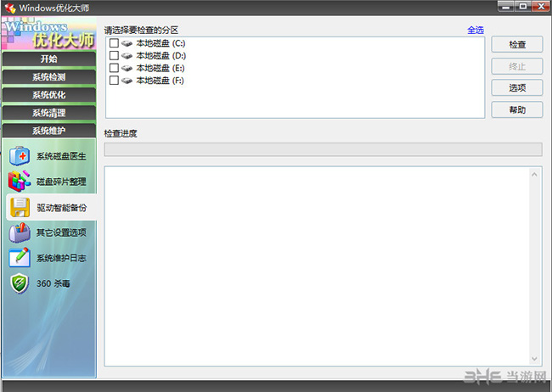Tick the 本地磁盘 (E:) checkbox
Image resolution: width=552 pixels, height=392 pixels.
pos(114,68)
